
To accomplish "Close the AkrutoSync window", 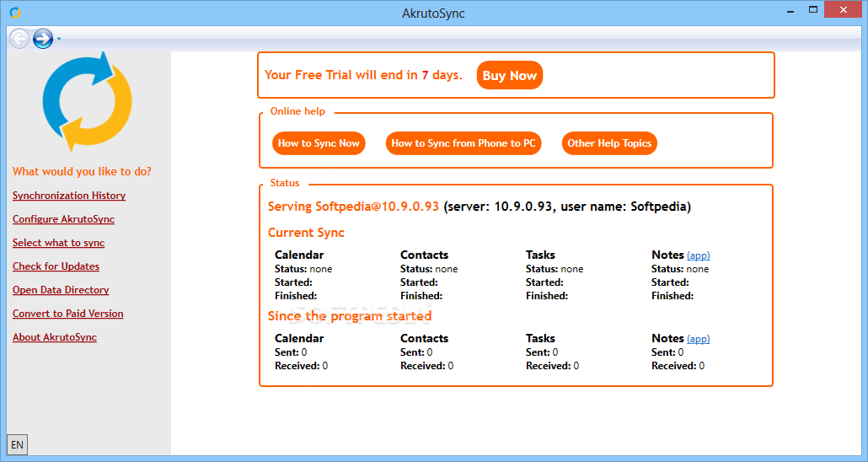I will [843, 10].
